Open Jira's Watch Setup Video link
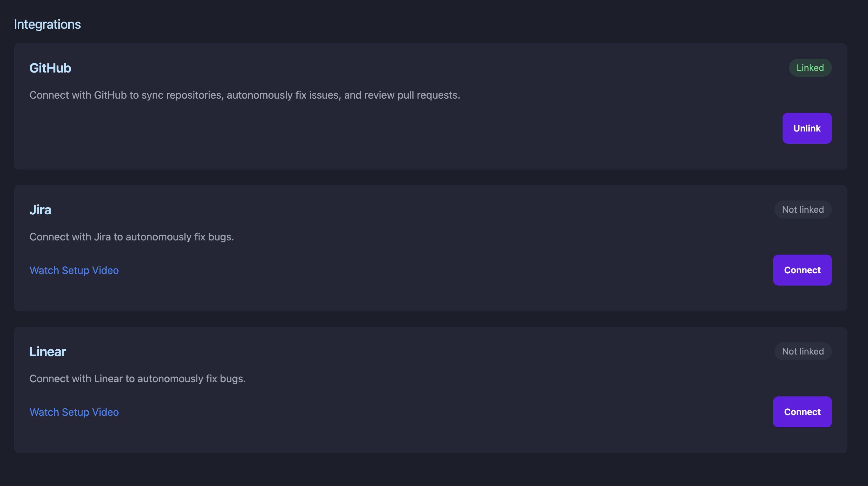This screenshot has height=486, width=868. (x=74, y=270)
